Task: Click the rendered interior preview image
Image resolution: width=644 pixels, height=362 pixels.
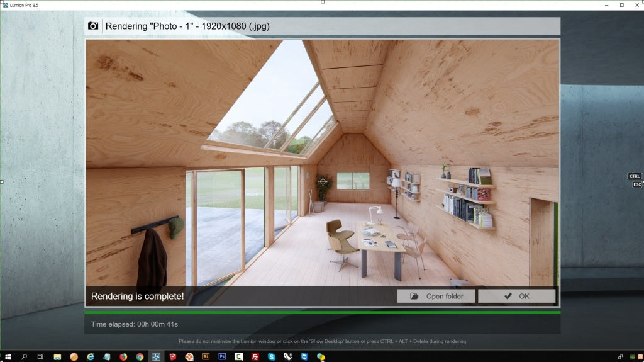Action: [x=322, y=164]
